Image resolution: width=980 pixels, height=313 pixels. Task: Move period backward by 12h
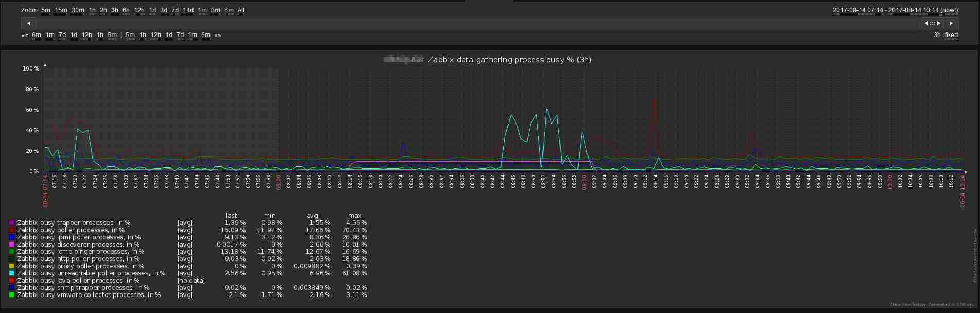point(87,36)
